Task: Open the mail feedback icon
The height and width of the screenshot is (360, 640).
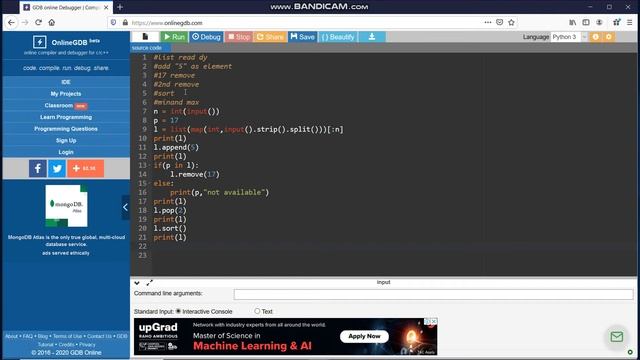Action: click(617, 336)
